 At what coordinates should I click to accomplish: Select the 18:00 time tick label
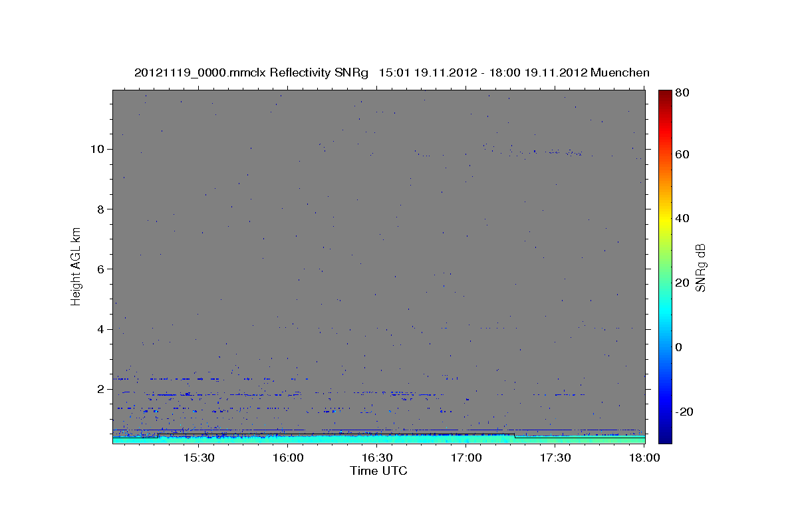pyautogui.click(x=644, y=458)
